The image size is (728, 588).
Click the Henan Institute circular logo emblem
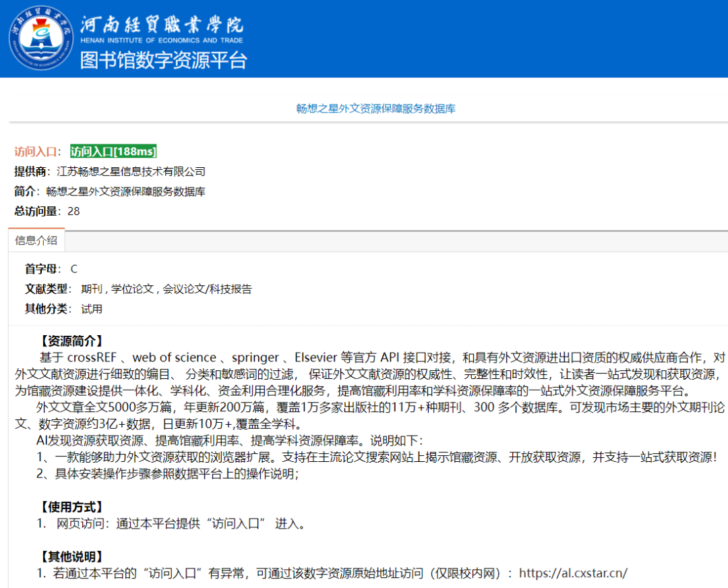click(x=41, y=38)
